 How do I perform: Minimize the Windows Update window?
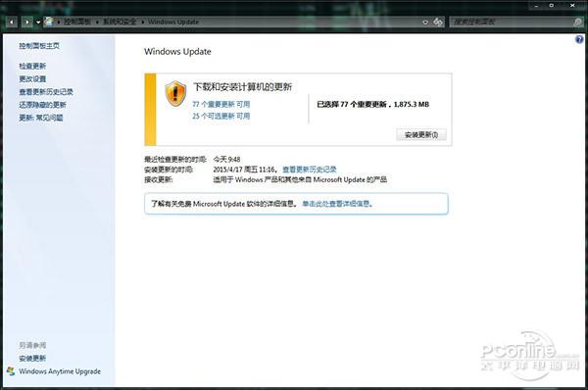[x=536, y=6]
